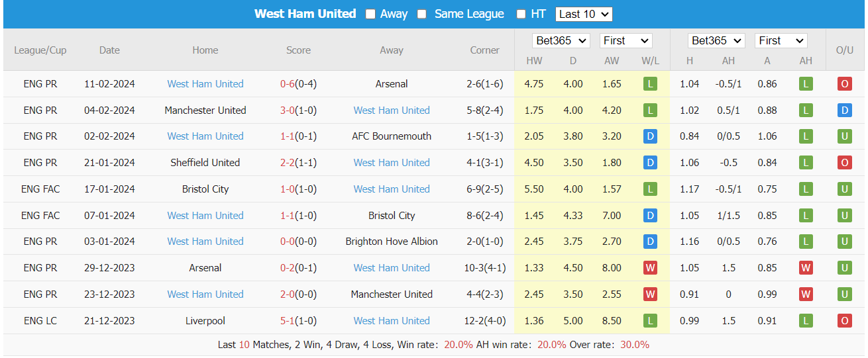Click the O/U column header

[844, 50]
